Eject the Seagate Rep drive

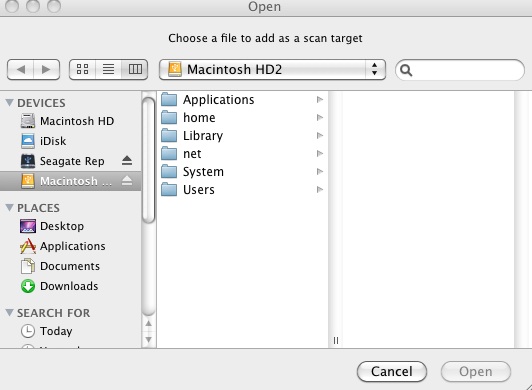point(127,161)
